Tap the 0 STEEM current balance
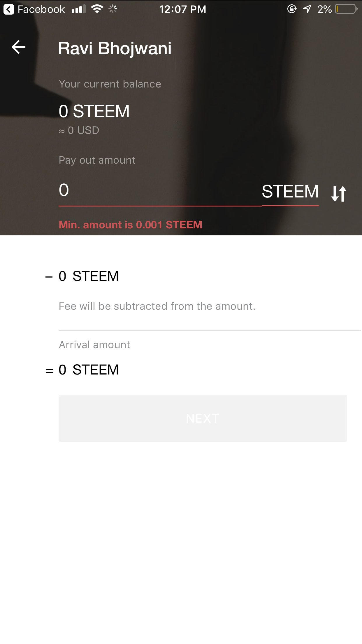This screenshot has width=362, height=644. coord(94,111)
